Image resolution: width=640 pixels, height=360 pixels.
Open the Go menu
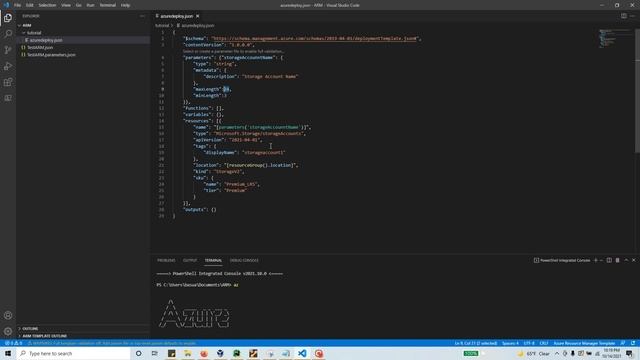coord(78,5)
